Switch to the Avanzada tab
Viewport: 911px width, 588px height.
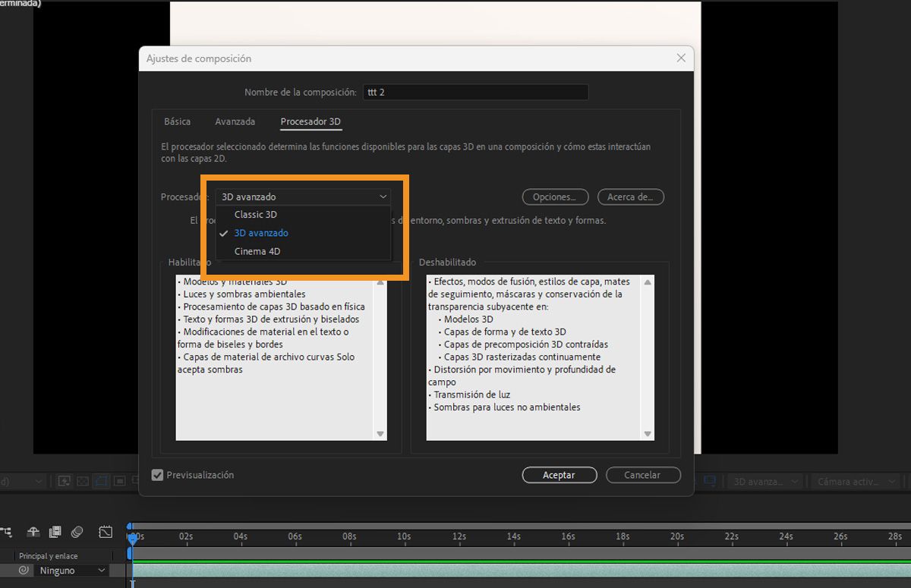pyautogui.click(x=235, y=121)
